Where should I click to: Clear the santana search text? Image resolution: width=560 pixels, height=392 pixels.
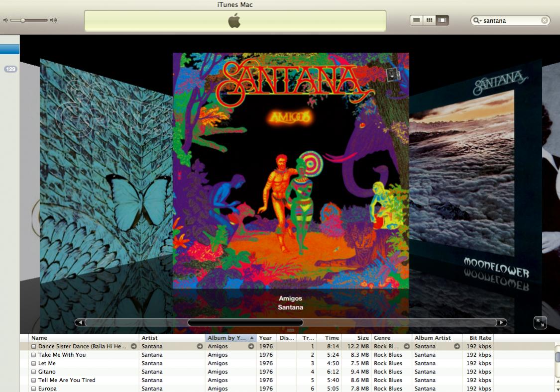point(544,20)
